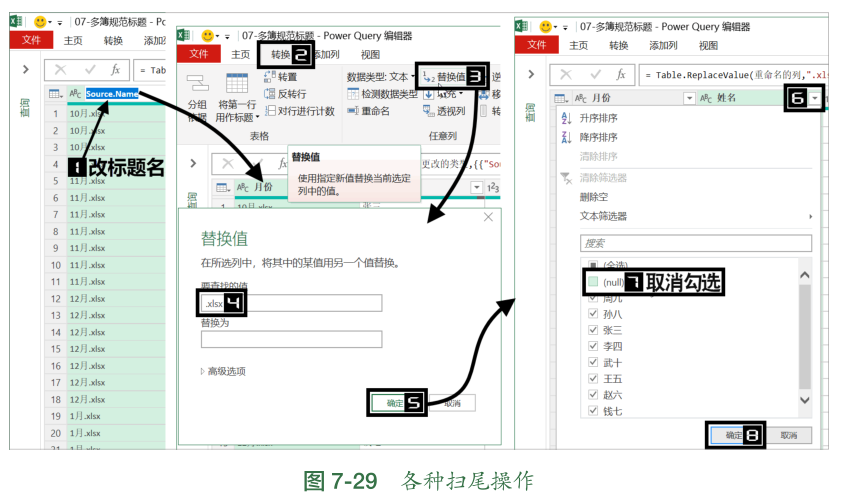This screenshot has width=843, height=494.
Task: Toggle the 王五 checkbox
Action: point(593,378)
